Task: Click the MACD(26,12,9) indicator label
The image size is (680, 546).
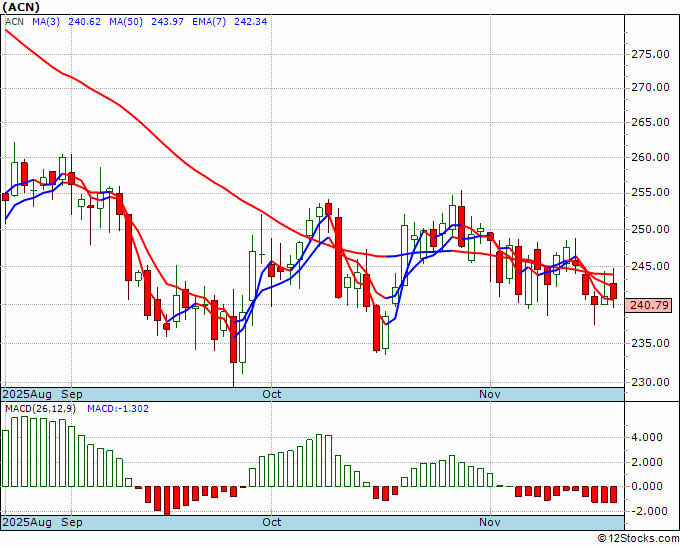Action: pyautogui.click(x=41, y=409)
